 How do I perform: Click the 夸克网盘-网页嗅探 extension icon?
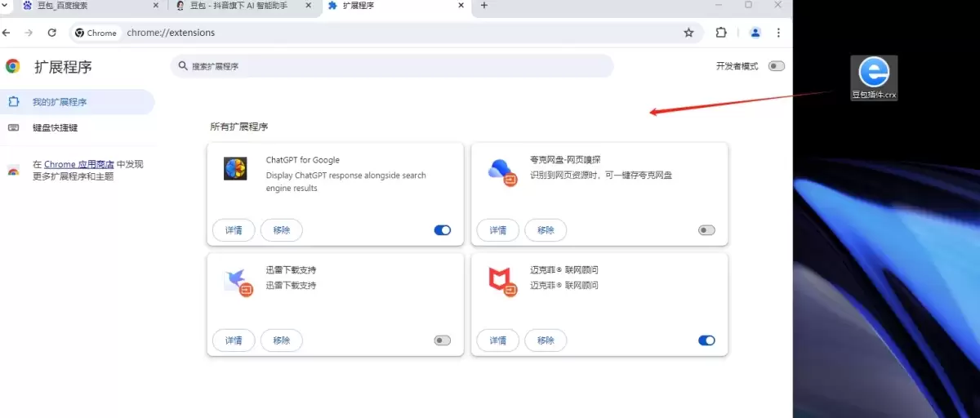click(x=501, y=170)
